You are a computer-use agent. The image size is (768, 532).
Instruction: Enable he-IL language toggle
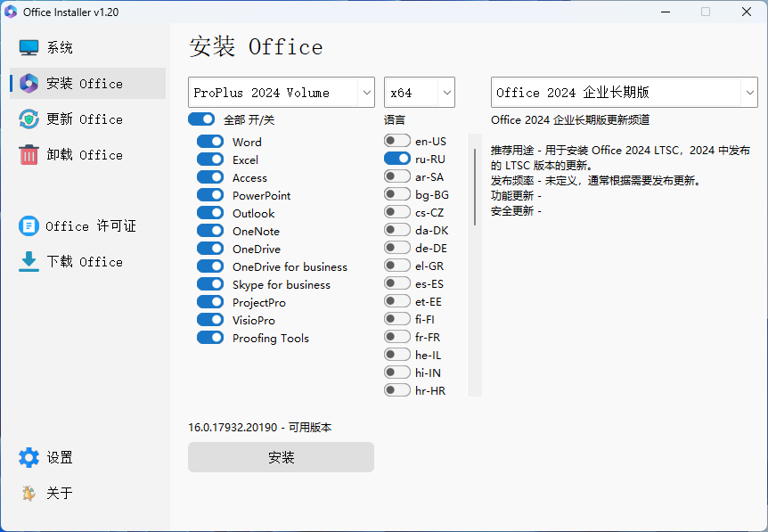click(397, 354)
